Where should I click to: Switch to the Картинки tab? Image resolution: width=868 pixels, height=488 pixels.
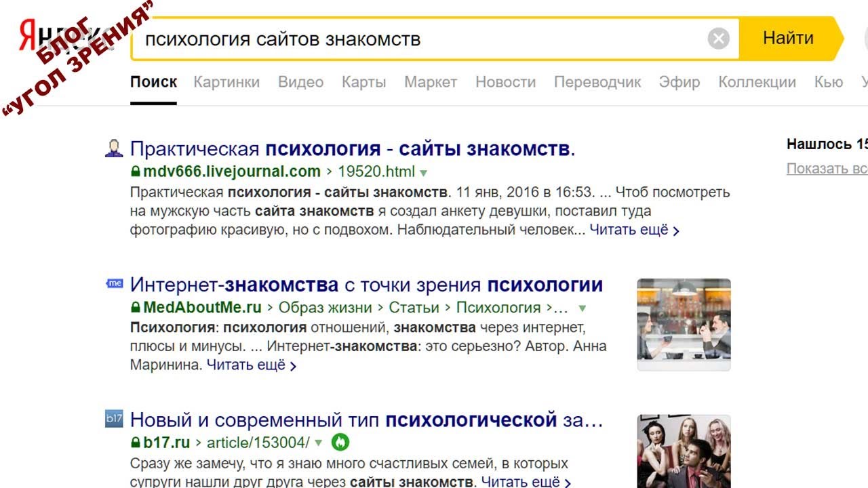point(226,82)
